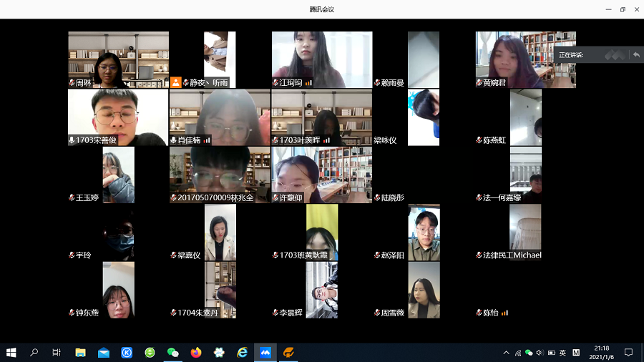Open Tencent Meeting from the taskbar

pyautogui.click(x=265, y=352)
